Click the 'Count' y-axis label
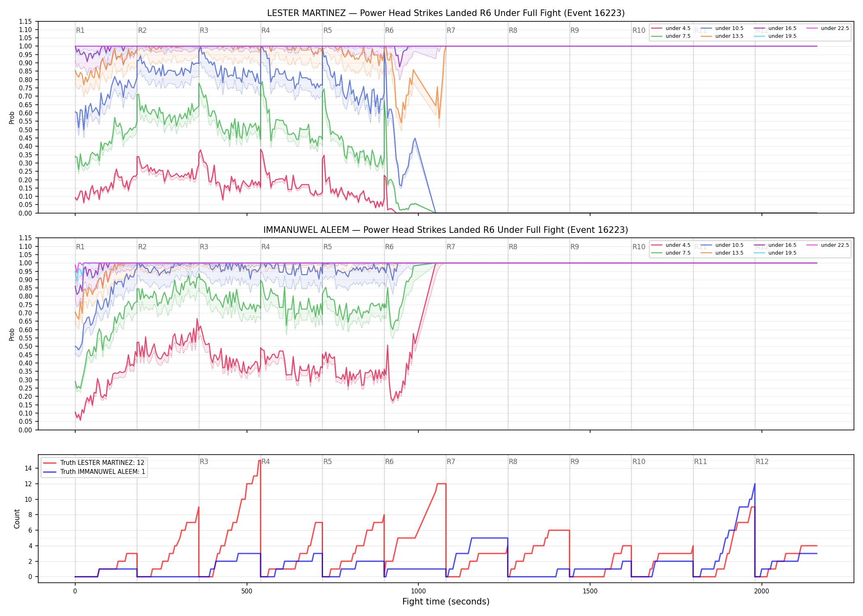The height and width of the screenshot is (616, 863). (17, 519)
